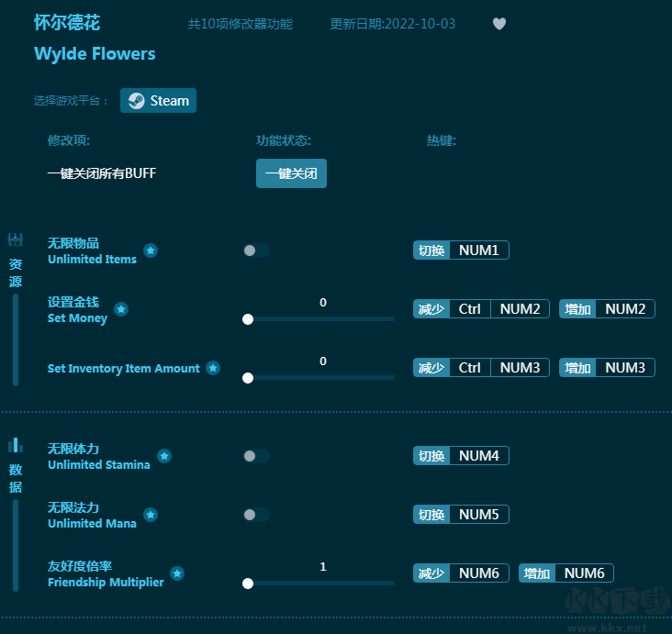Select the data category chart icon
Image resolution: width=672 pixels, height=634 pixels.
click(x=16, y=446)
